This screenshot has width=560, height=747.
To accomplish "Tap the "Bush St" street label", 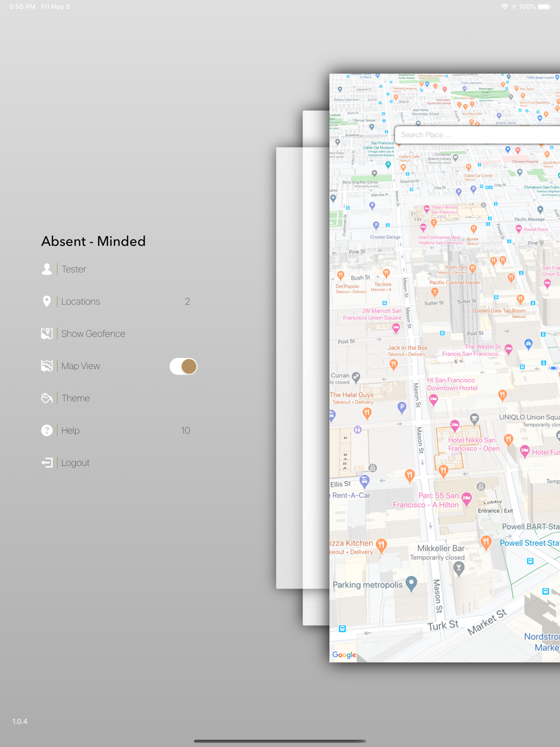I will 361,278.
